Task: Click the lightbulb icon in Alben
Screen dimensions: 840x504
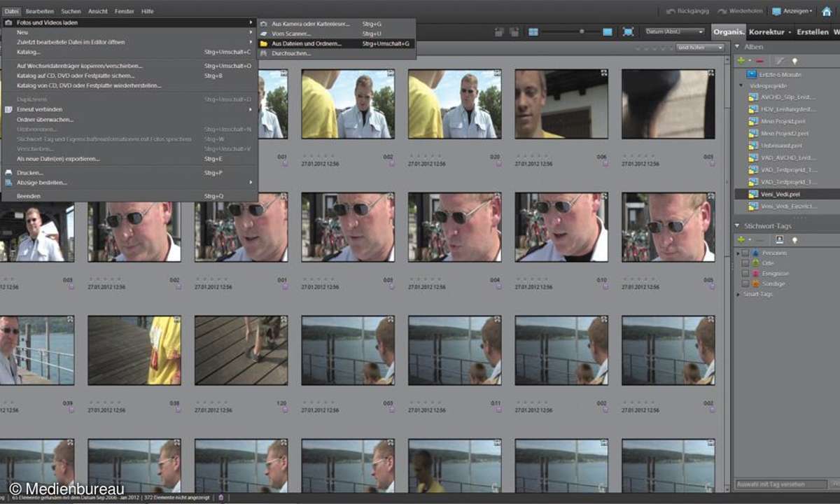Action: click(794, 61)
